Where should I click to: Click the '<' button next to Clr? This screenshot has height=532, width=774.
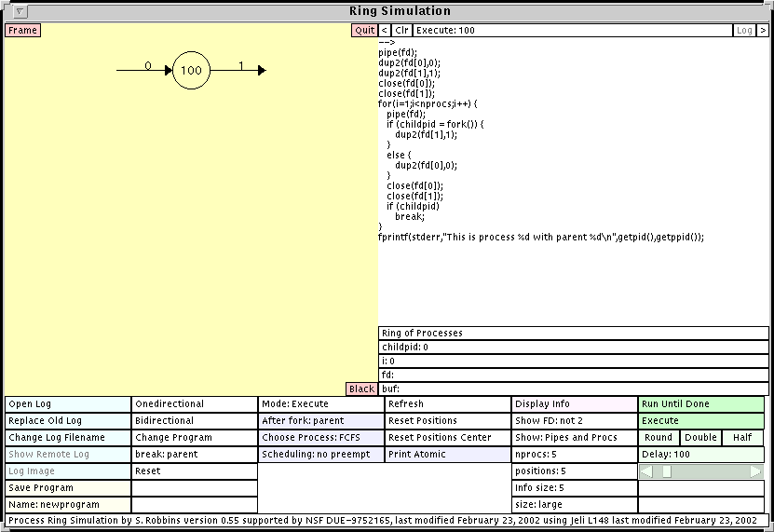(385, 30)
